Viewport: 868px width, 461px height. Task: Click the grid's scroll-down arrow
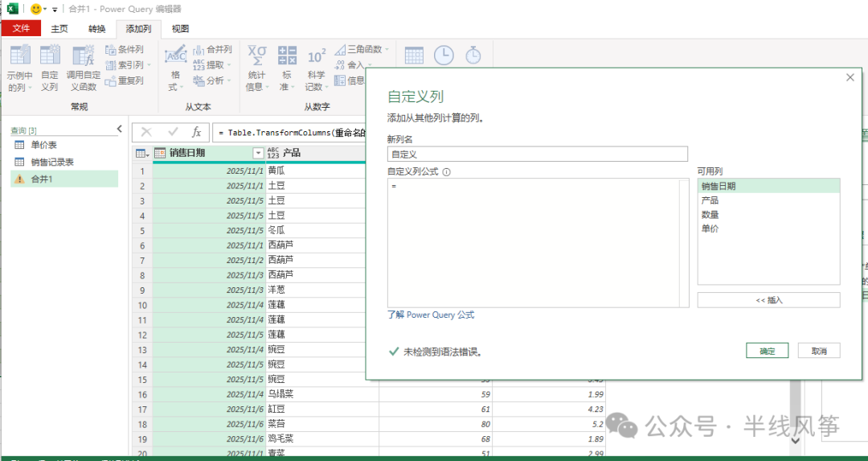tap(796, 441)
